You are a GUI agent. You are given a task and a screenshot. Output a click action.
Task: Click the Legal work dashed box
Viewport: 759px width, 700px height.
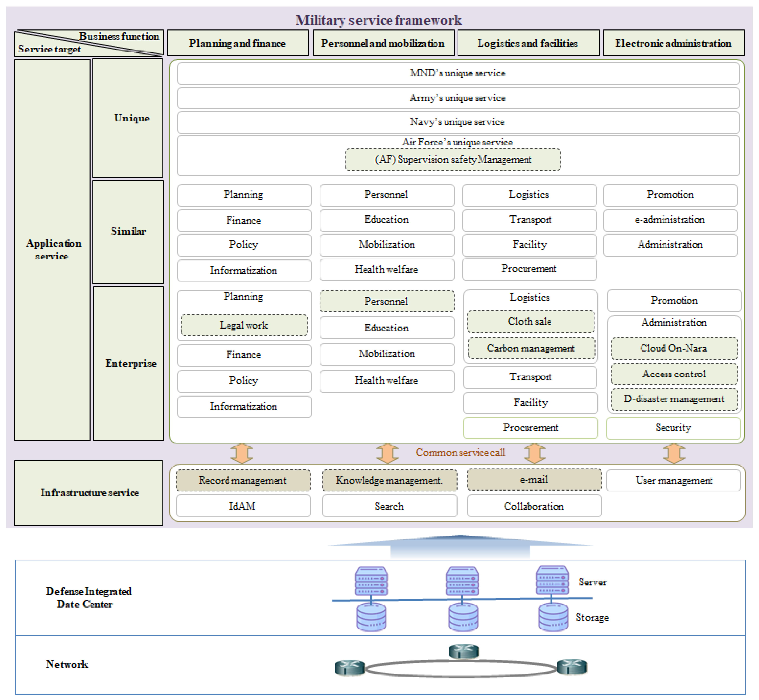click(x=244, y=325)
